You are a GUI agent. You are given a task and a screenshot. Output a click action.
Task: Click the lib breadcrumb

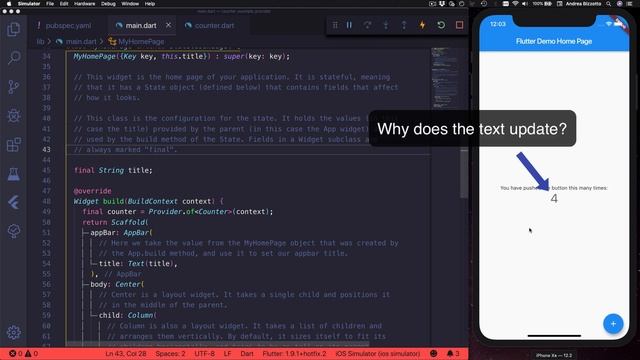click(x=40, y=42)
